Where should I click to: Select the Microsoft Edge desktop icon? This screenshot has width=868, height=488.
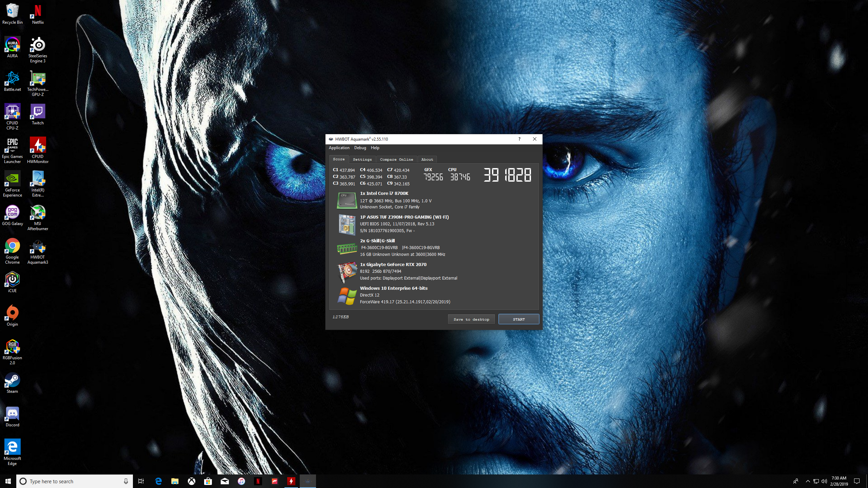click(13, 452)
